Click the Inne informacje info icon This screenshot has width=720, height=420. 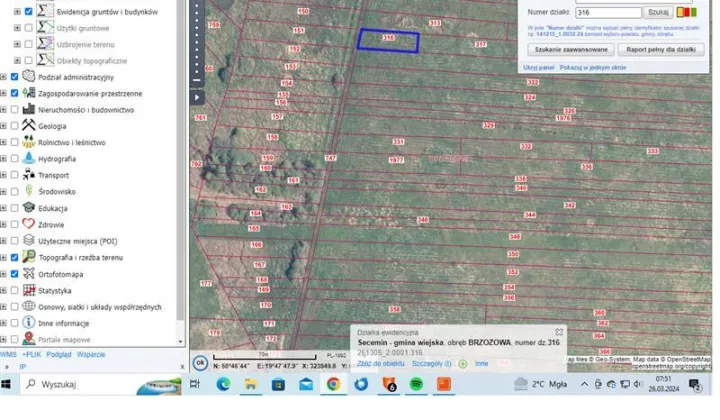click(28, 323)
